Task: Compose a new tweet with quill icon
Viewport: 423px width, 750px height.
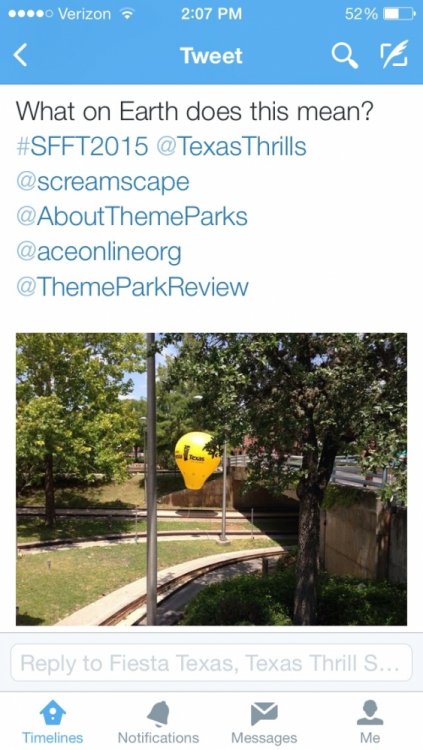Action: click(x=394, y=54)
